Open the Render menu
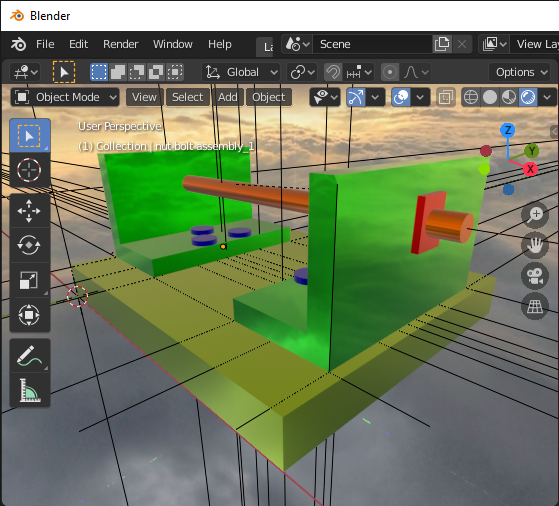 [120, 44]
